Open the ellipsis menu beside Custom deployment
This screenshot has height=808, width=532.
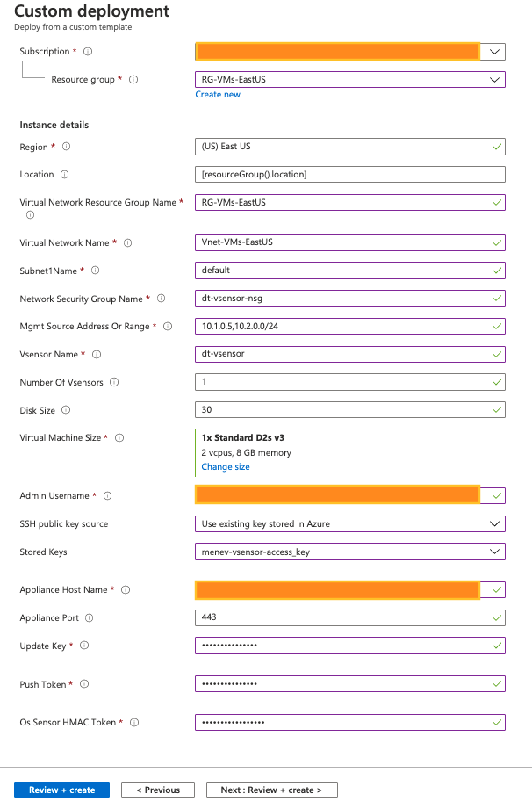(x=191, y=11)
